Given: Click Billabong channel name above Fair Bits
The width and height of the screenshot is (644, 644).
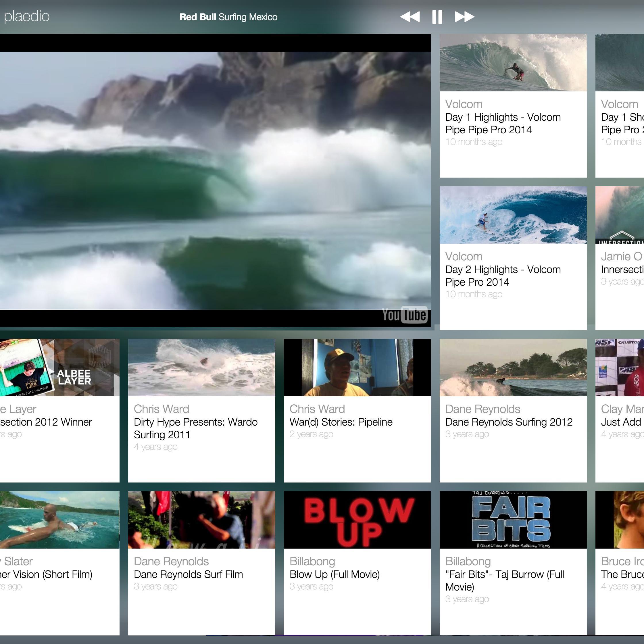Looking at the screenshot, I should click(x=468, y=561).
